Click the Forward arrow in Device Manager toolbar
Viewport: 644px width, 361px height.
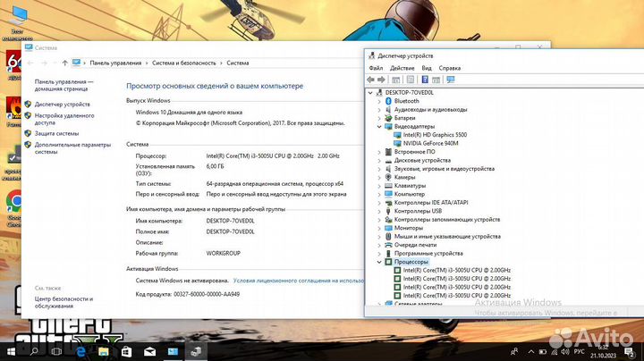coord(382,80)
